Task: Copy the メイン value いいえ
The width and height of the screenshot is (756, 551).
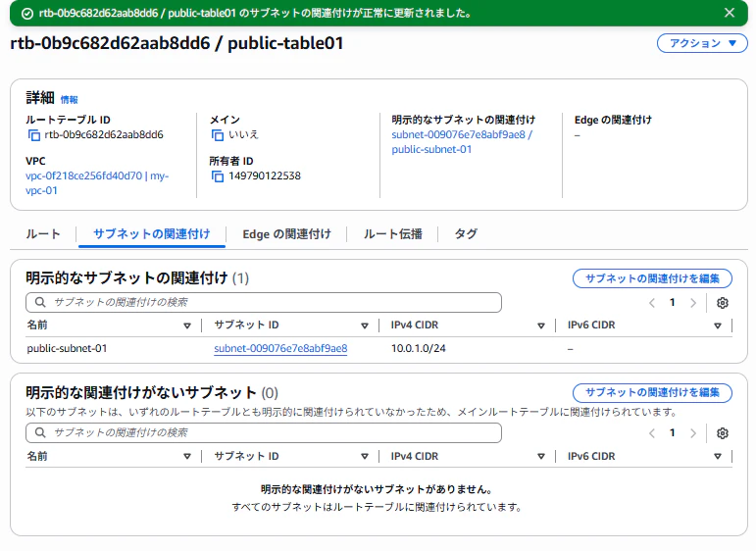Action: (x=218, y=135)
